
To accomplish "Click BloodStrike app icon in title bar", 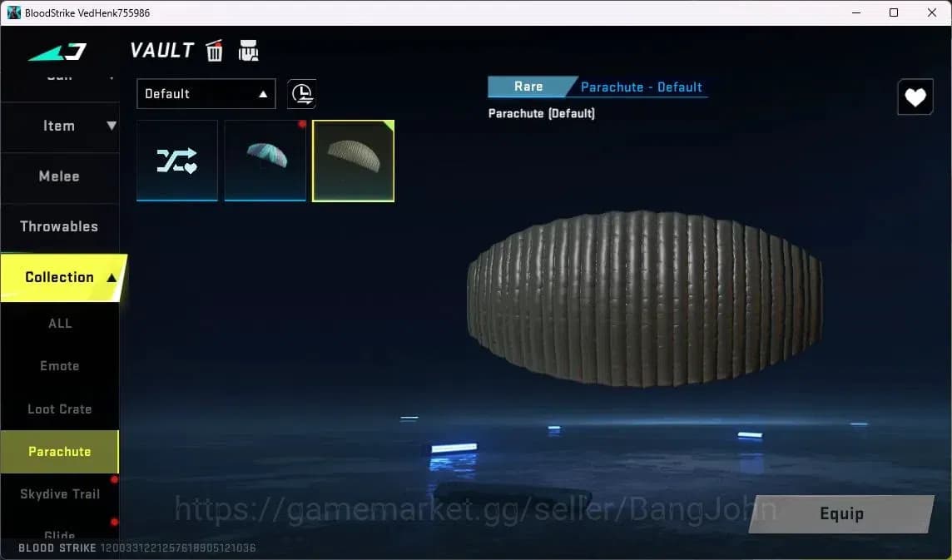I will [13, 12].
